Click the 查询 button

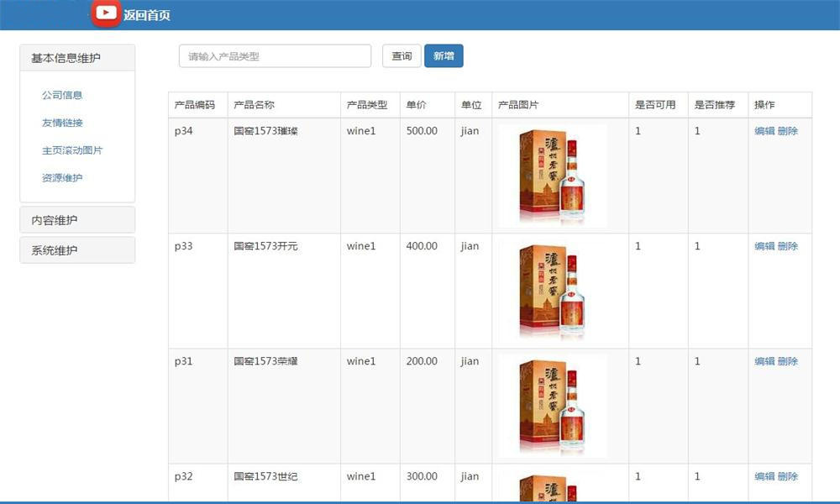tap(402, 55)
